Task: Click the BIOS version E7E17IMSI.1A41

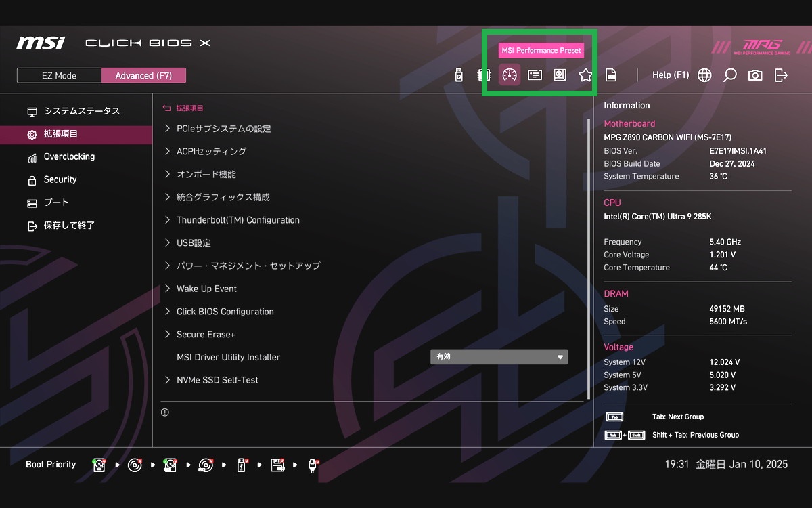Action: [x=738, y=151]
